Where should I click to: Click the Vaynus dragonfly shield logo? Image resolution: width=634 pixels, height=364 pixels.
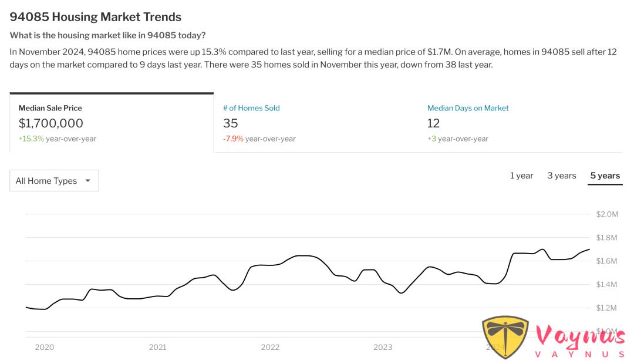(x=505, y=337)
